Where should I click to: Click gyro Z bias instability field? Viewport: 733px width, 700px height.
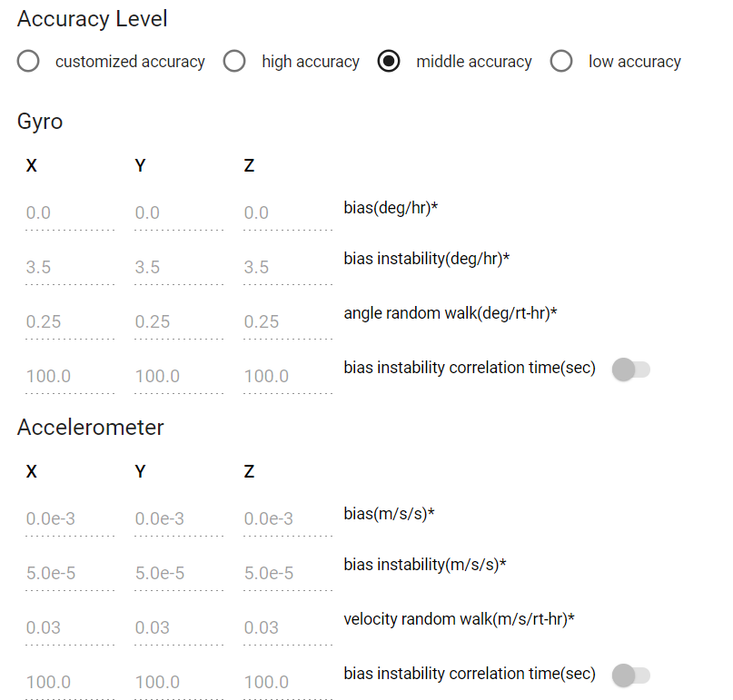click(287, 268)
